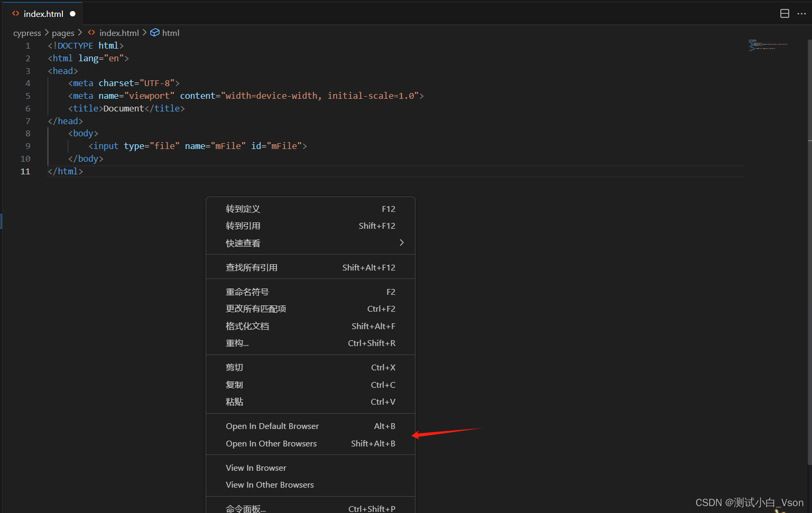Screen dimensions: 812x513
Task: Click line number 1 in gutter
Action: (27, 45)
